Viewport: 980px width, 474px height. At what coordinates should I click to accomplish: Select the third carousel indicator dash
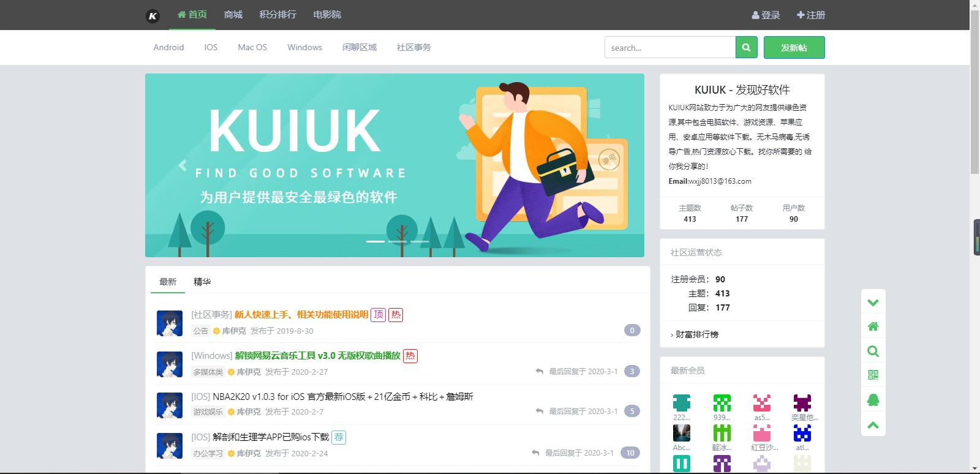point(420,241)
